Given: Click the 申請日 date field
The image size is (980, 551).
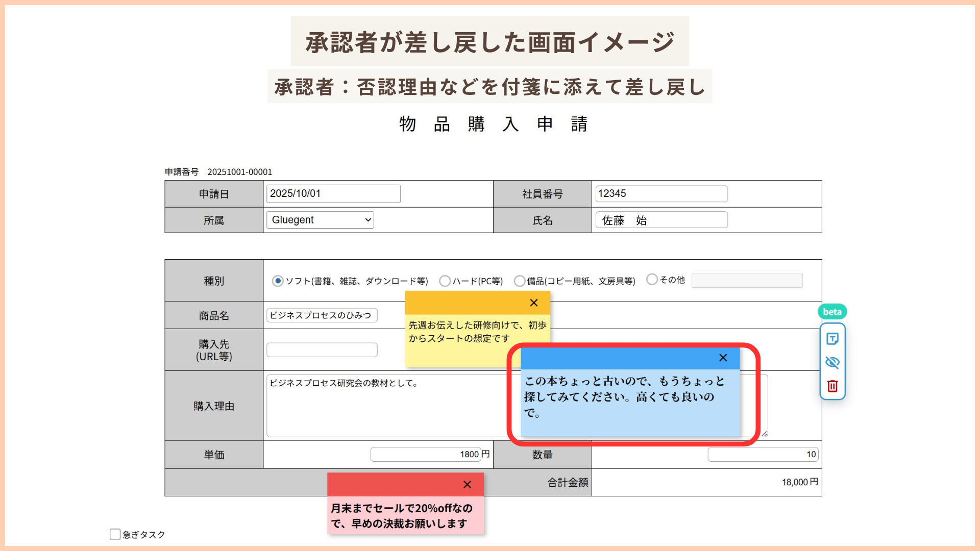Looking at the screenshot, I should [333, 194].
